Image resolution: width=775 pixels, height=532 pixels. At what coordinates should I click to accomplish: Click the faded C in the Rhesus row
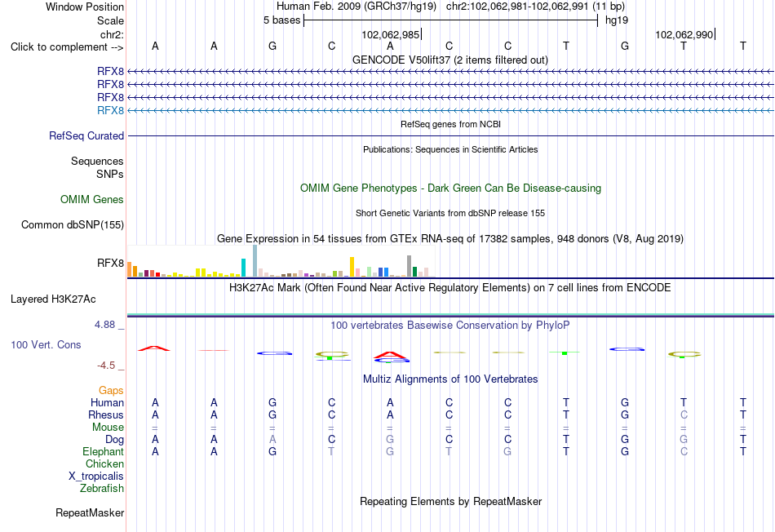point(684,415)
